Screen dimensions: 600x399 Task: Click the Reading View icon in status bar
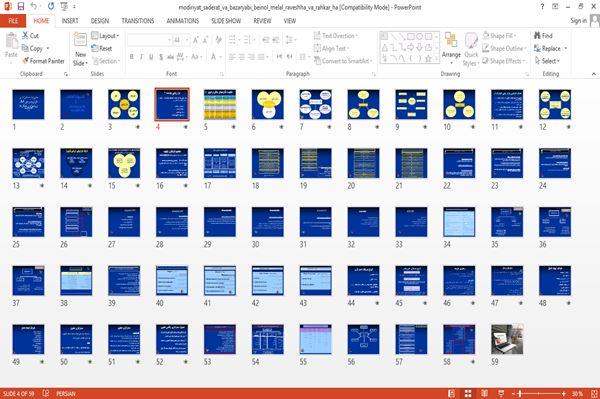point(484,393)
